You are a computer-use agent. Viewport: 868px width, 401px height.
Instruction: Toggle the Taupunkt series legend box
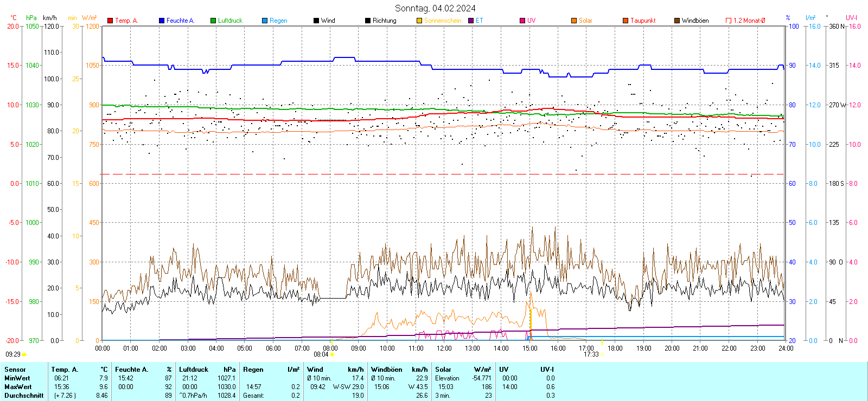[626, 21]
